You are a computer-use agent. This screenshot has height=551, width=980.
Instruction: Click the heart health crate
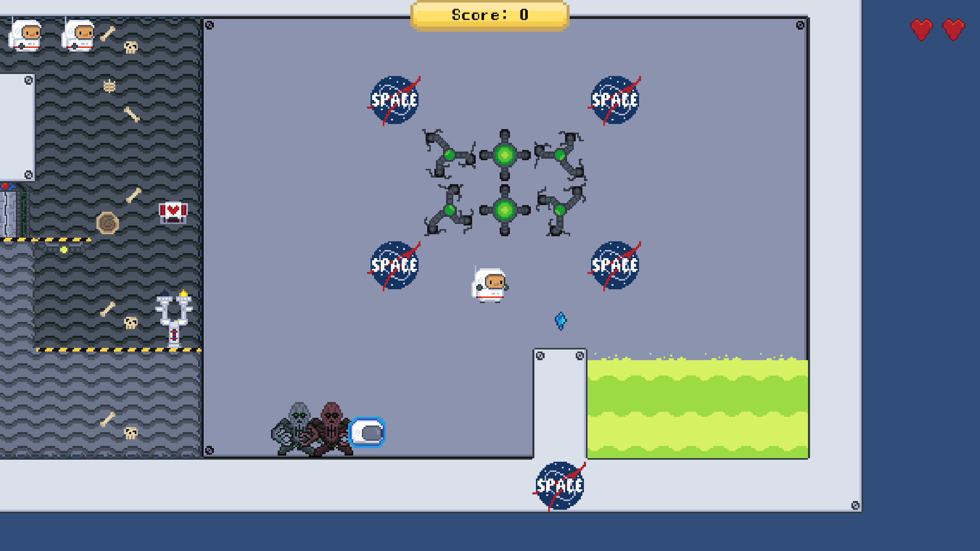coord(173,213)
